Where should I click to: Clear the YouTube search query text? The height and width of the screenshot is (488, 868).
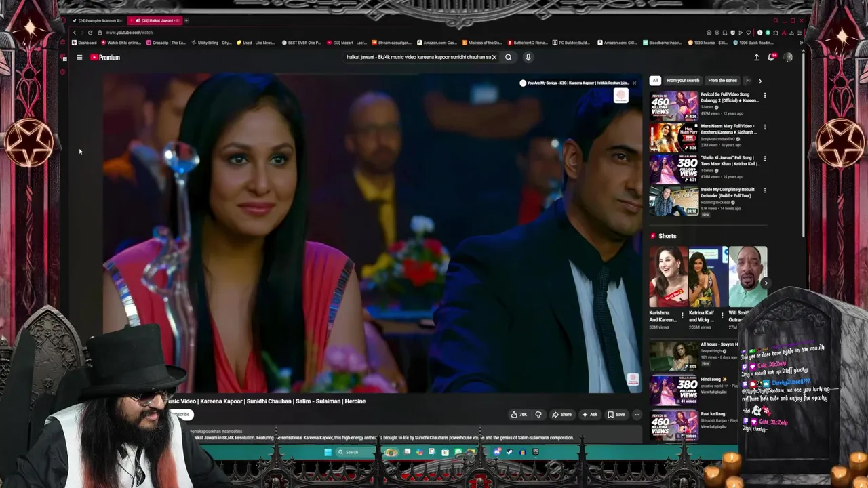(x=494, y=57)
